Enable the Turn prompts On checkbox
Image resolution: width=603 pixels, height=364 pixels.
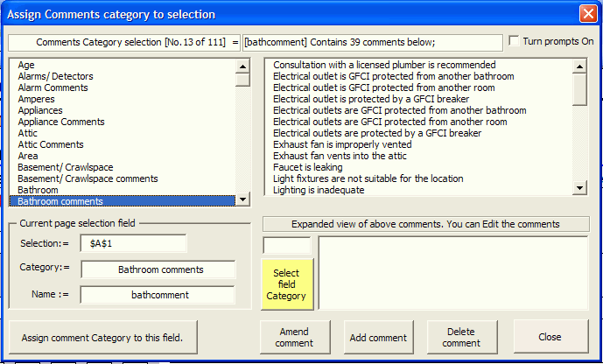pyautogui.click(x=514, y=41)
